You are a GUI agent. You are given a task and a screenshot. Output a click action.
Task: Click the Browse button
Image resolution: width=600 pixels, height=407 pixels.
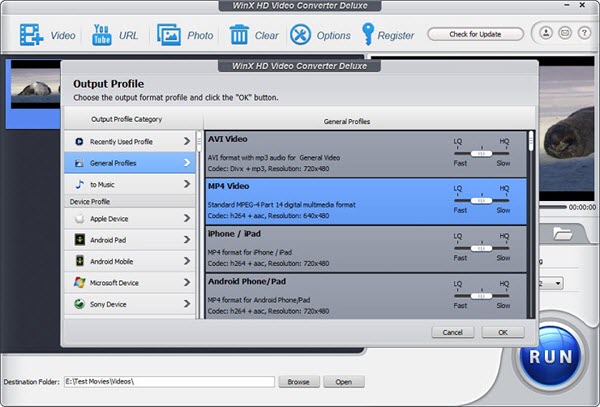pyautogui.click(x=298, y=382)
